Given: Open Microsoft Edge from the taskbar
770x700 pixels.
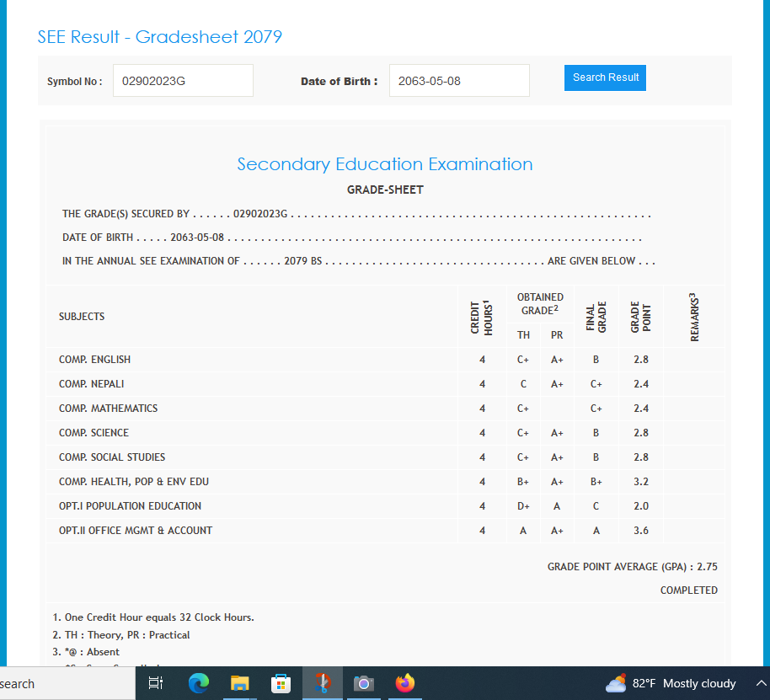Looking at the screenshot, I should click(x=199, y=683).
